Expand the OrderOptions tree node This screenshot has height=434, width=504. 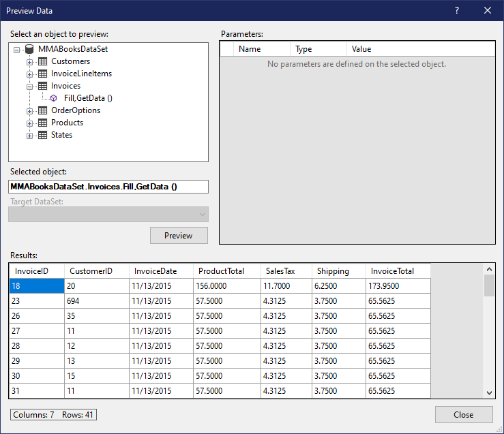click(29, 111)
